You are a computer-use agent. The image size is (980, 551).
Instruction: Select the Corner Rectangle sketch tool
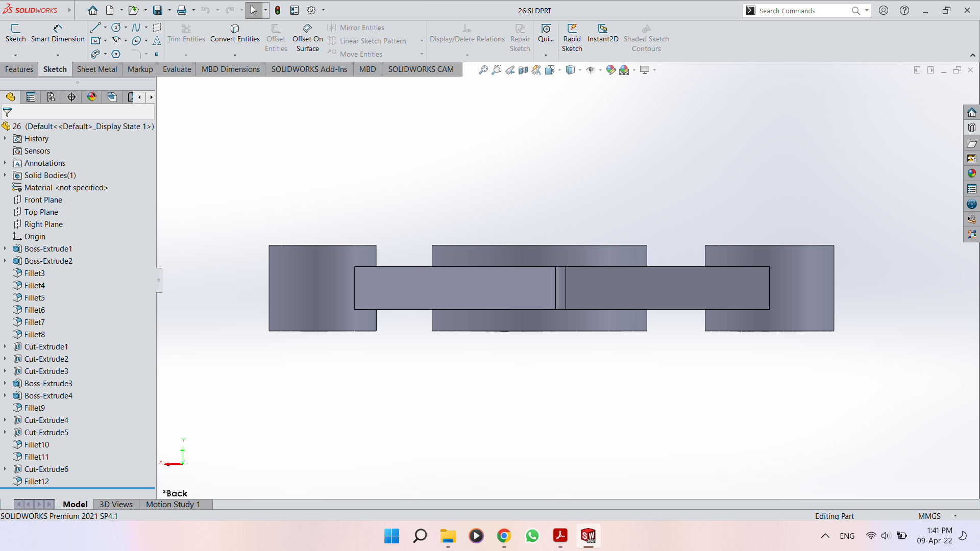tap(95, 40)
